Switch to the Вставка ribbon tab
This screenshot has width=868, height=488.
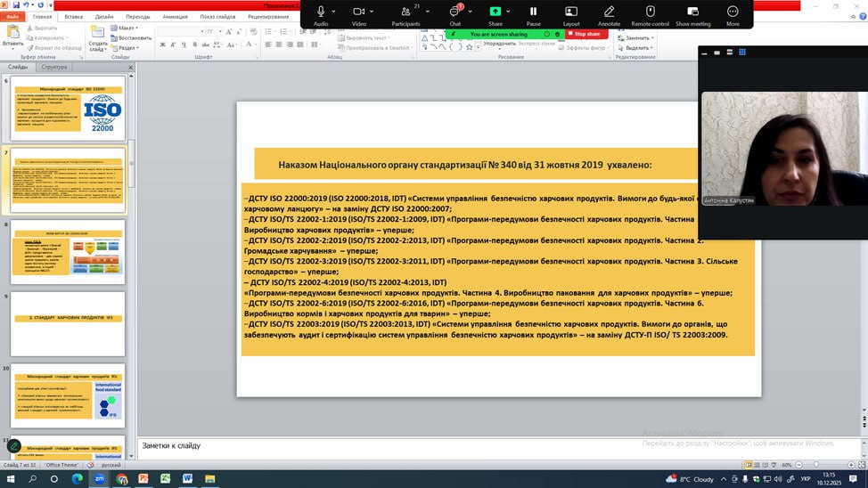[73, 16]
